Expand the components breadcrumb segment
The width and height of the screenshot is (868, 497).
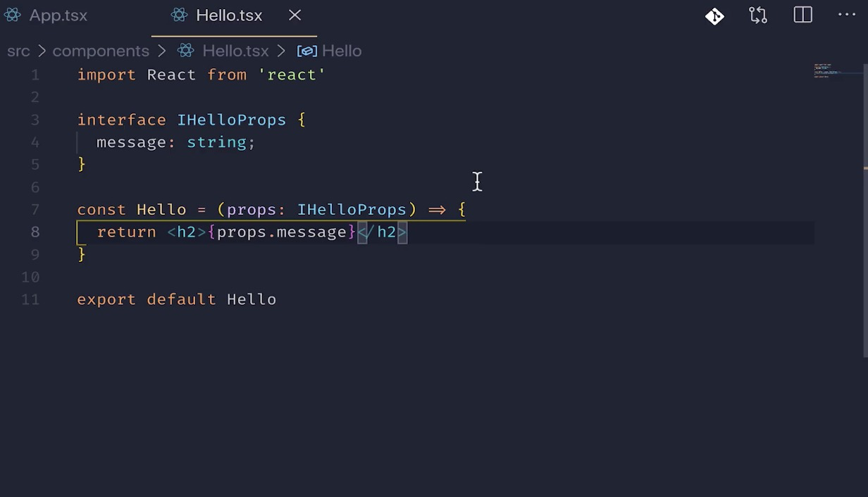[101, 51]
